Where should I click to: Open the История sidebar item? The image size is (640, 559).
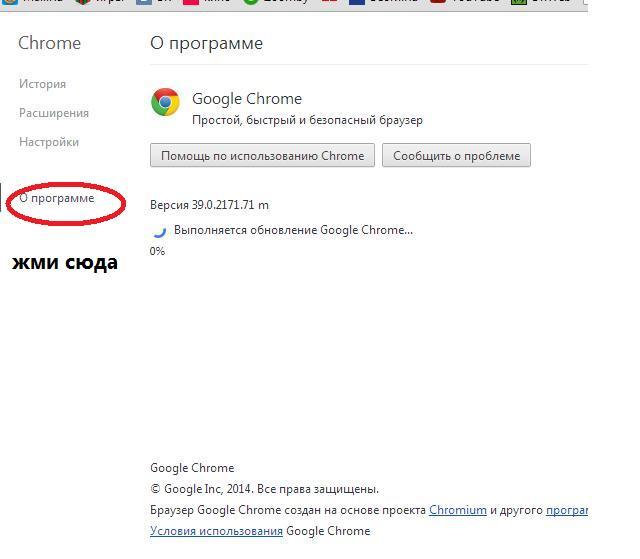(x=42, y=84)
